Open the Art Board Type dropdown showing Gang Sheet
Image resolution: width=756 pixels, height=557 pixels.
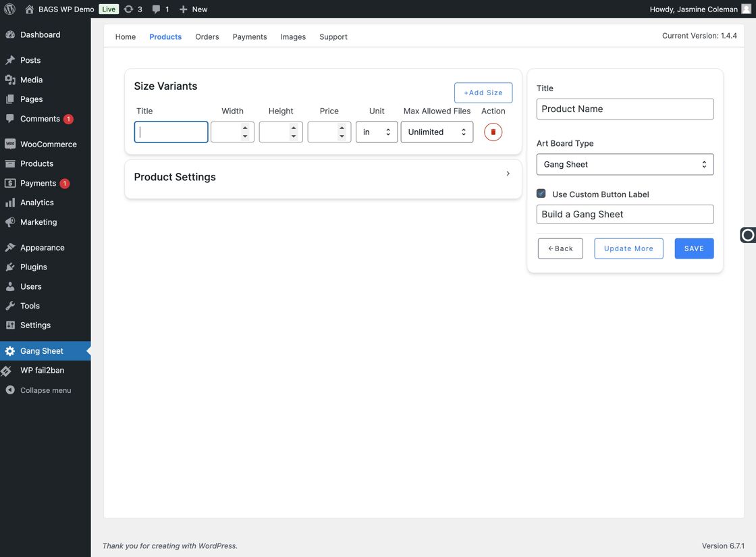(x=625, y=165)
